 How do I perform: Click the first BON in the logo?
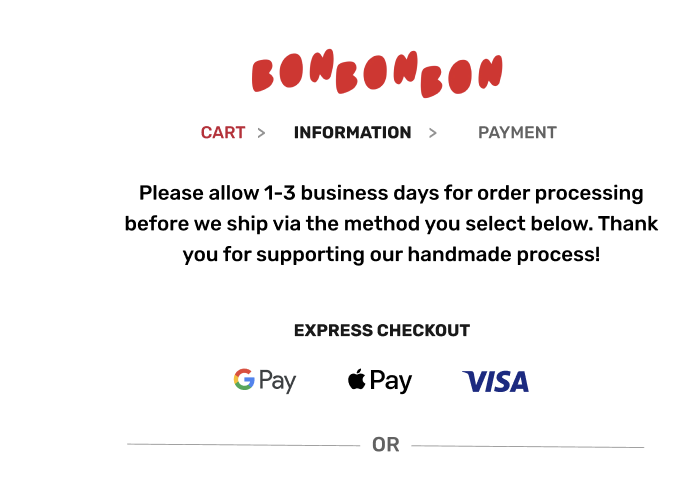[x=293, y=69]
